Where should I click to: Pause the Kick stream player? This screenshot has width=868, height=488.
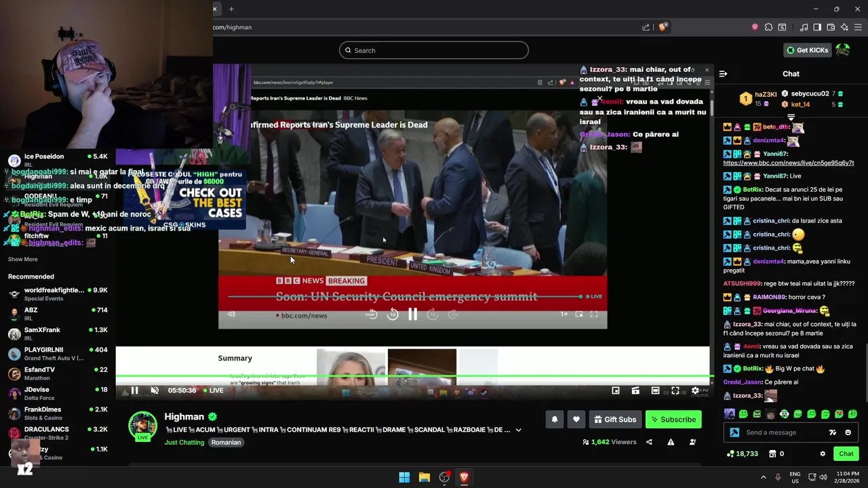[134, 390]
